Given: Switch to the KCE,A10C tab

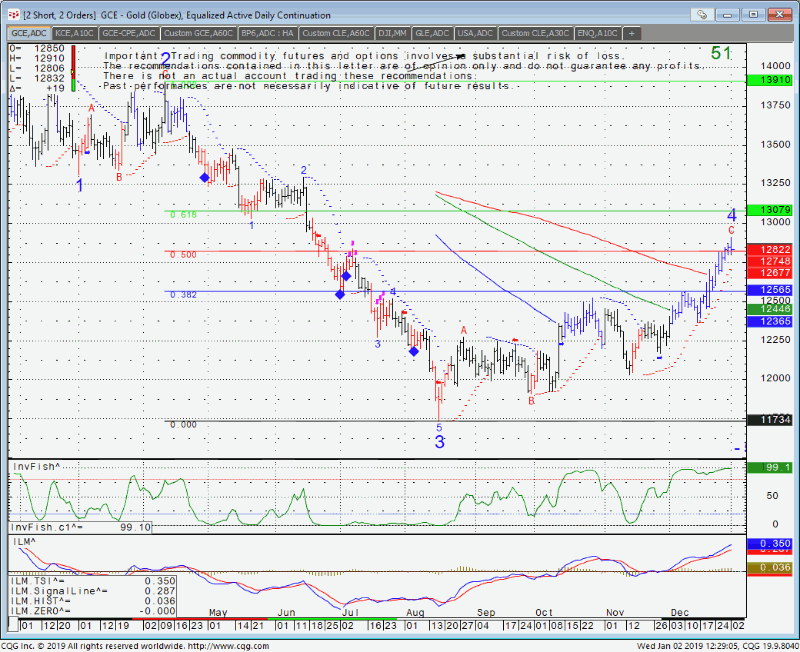Looking at the screenshot, I should point(75,33).
